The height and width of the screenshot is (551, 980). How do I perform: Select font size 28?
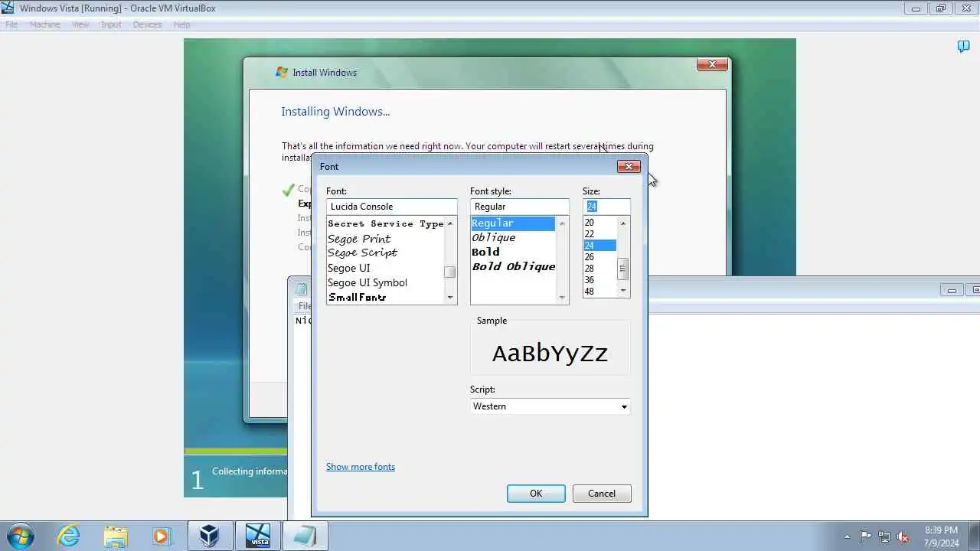point(599,269)
